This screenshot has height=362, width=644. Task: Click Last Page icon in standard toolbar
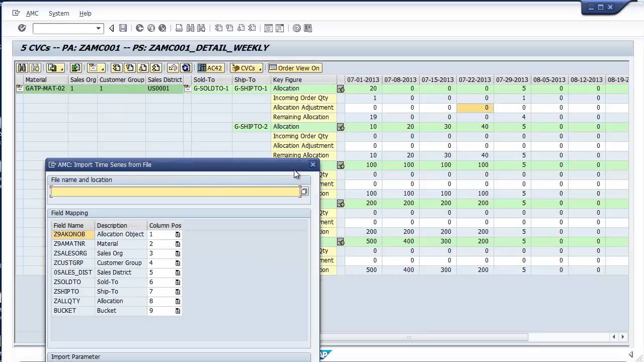[252, 28]
